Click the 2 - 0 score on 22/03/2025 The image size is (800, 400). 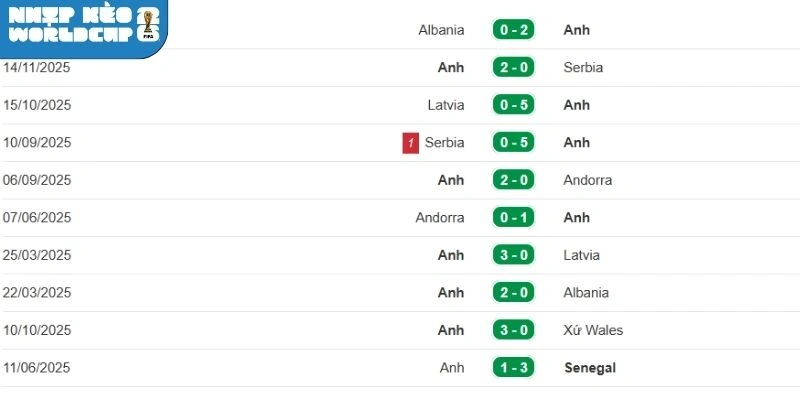[x=514, y=293]
